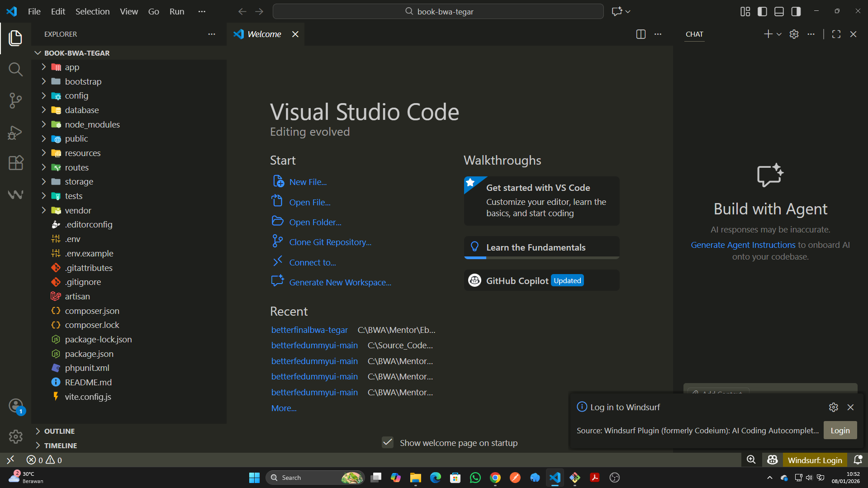Open the Extensions view

coord(15,163)
